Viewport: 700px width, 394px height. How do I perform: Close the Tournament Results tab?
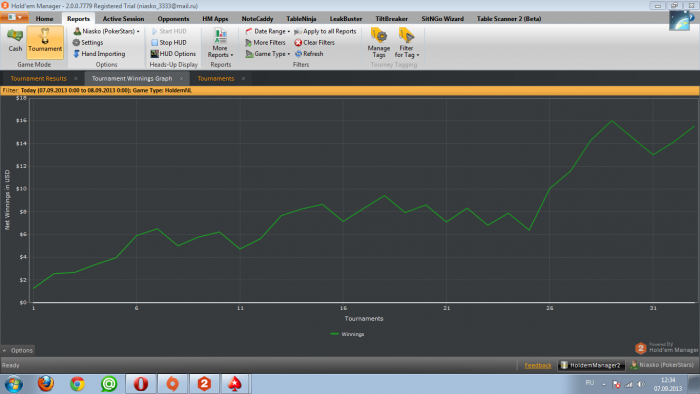point(75,79)
